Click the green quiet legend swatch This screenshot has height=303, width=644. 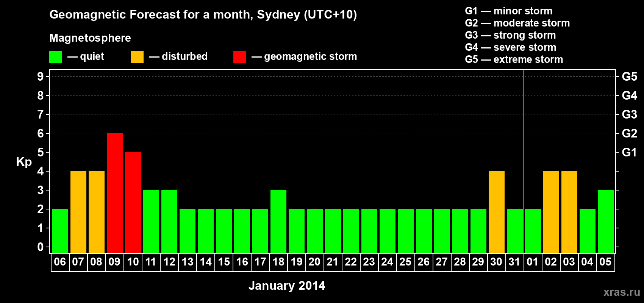55,57
